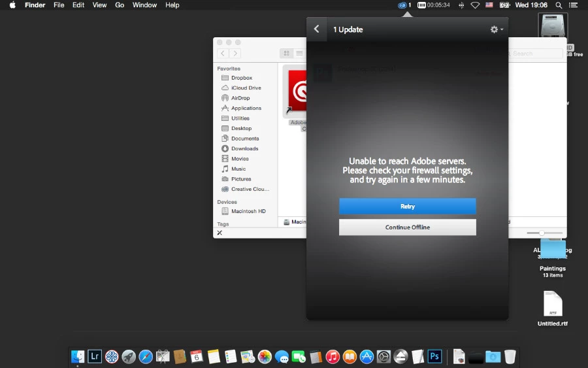
Task: Select Creative Cloud Files in the sidebar
Action: pyautogui.click(x=250, y=189)
